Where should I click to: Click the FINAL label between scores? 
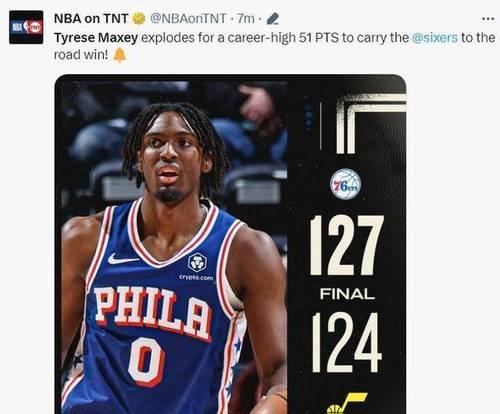pyautogui.click(x=347, y=294)
